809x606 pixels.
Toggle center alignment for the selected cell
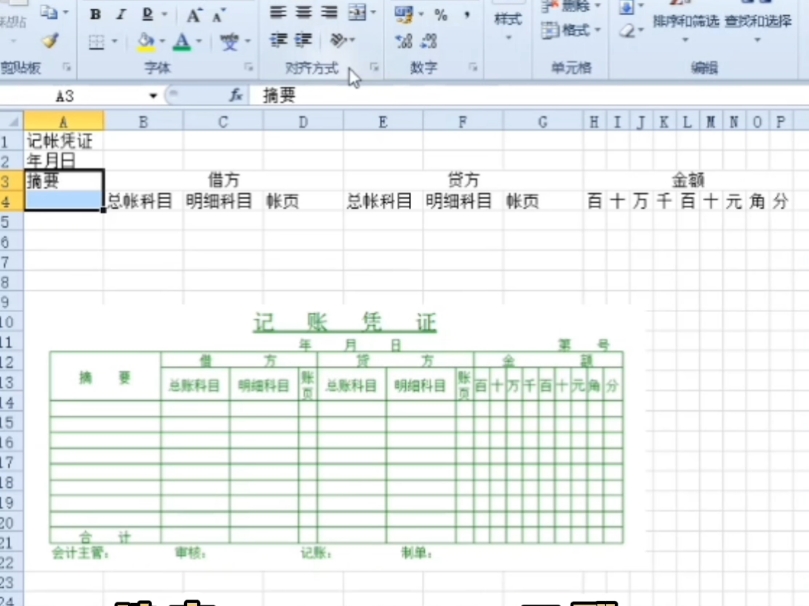(305, 12)
